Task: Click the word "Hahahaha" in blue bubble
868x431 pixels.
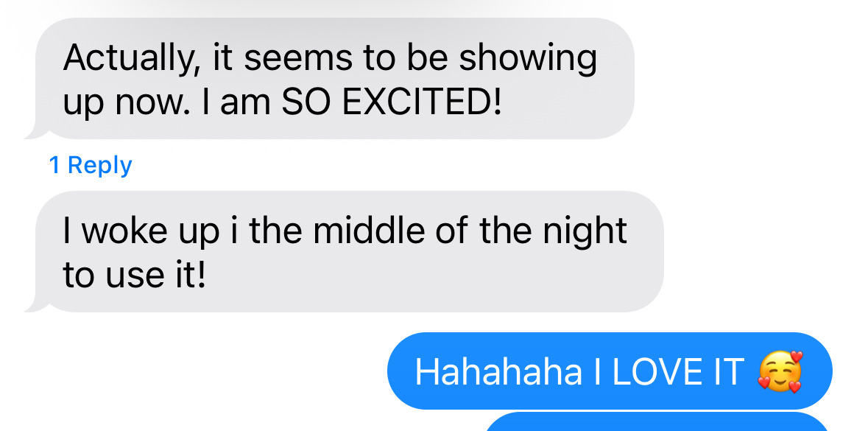Action: tap(498, 372)
